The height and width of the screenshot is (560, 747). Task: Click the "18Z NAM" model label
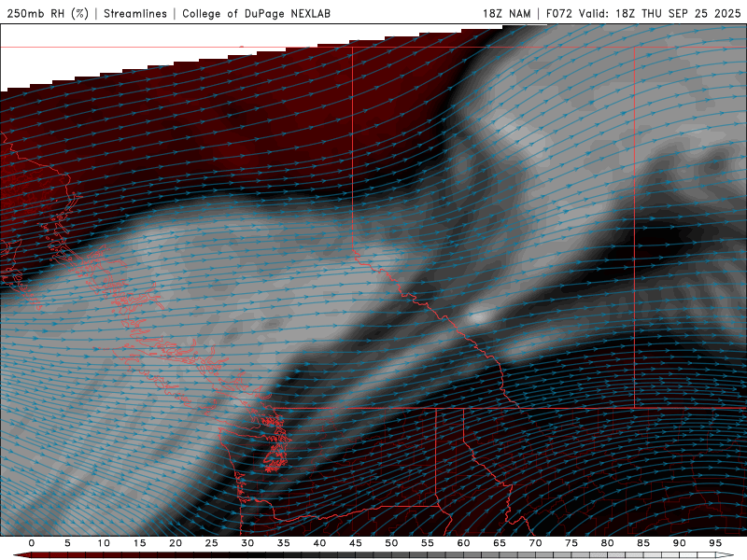(x=506, y=13)
